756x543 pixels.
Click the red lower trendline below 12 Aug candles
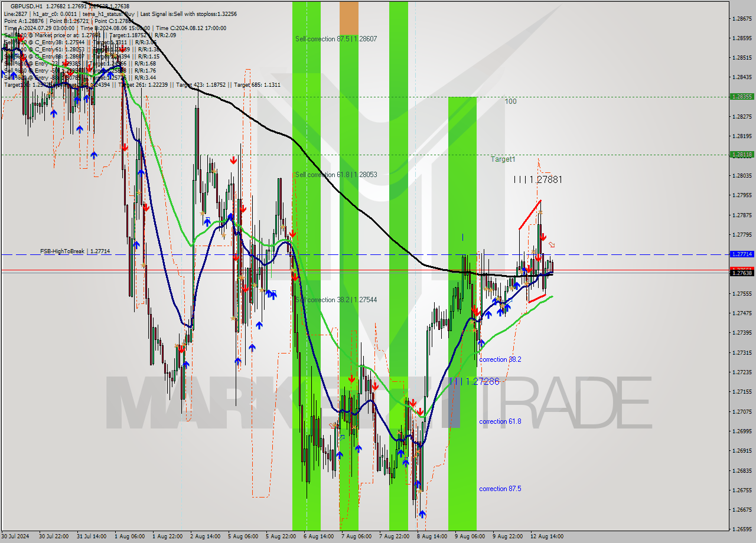click(537, 299)
